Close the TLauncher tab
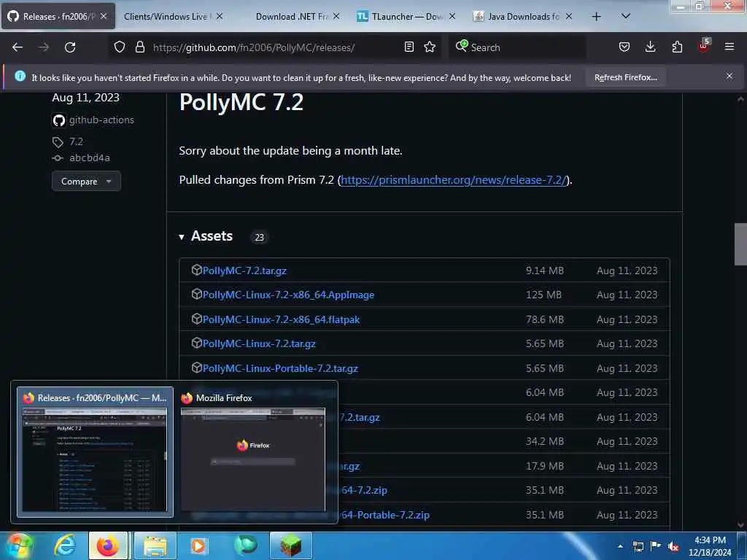Image resolution: width=747 pixels, height=560 pixels. point(452,16)
